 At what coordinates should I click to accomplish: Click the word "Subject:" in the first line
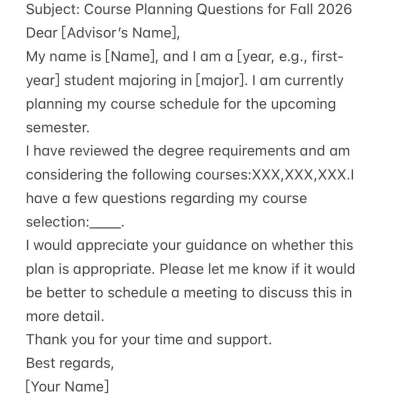53,10
